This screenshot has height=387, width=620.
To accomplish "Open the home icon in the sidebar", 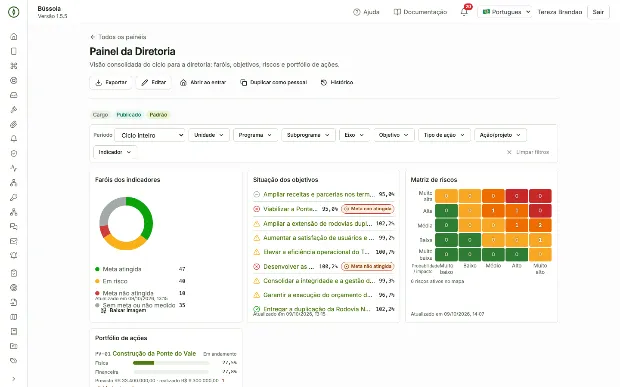I will click(13, 37).
